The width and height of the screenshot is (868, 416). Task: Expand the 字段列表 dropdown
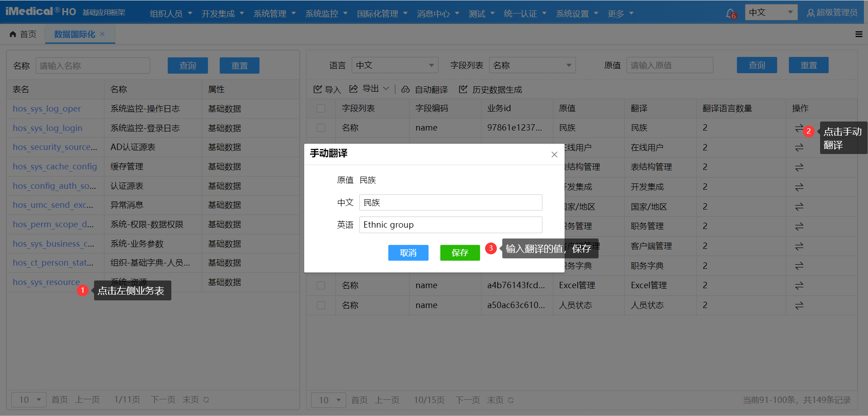532,65
